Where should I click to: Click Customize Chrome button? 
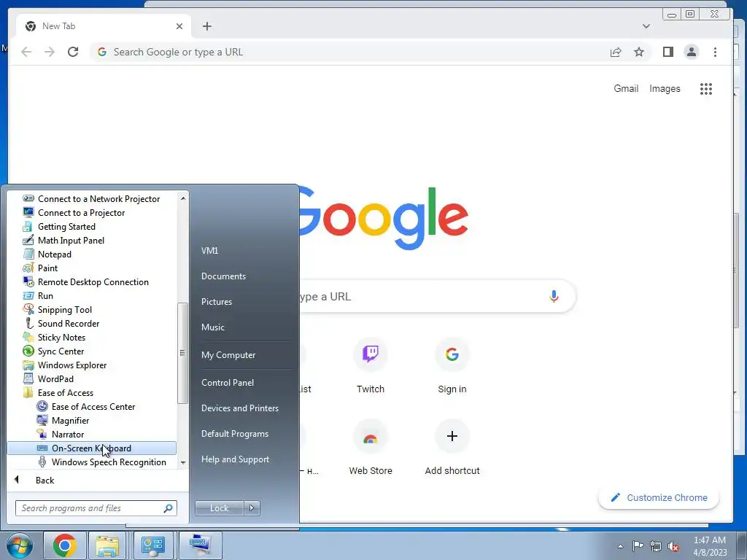(659, 497)
